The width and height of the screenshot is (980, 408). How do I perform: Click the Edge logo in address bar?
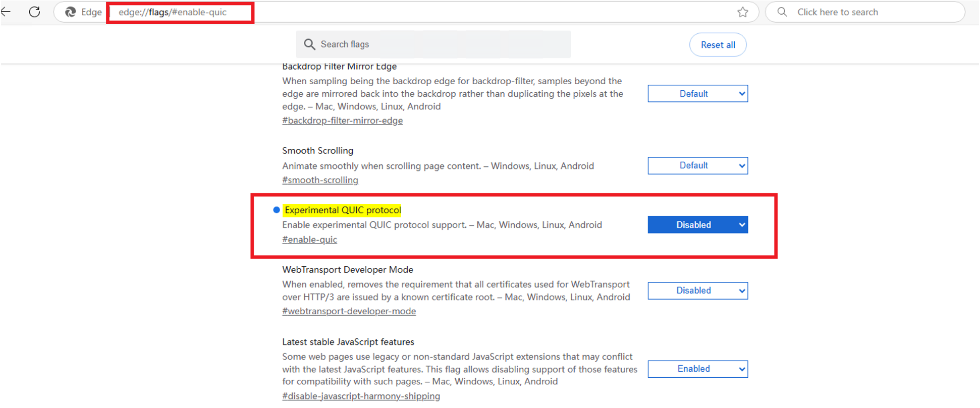coord(71,12)
